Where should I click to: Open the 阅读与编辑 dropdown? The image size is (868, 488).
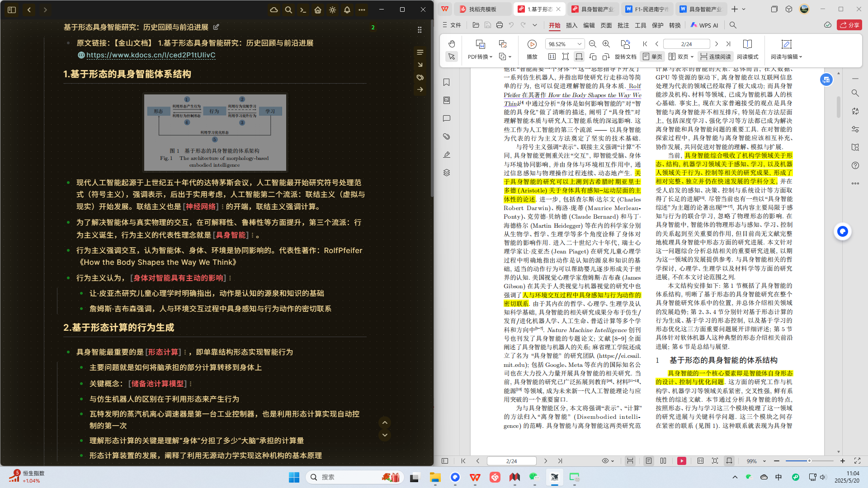pyautogui.click(x=787, y=57)
